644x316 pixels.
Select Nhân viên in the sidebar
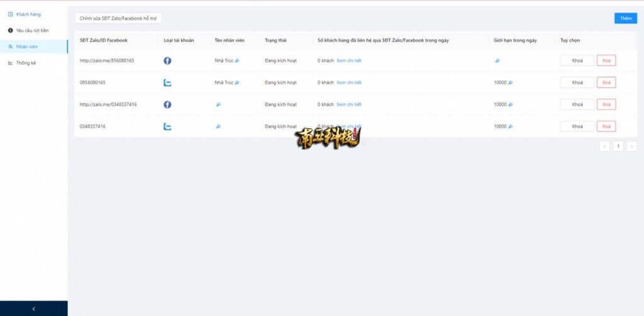(27, 46)
